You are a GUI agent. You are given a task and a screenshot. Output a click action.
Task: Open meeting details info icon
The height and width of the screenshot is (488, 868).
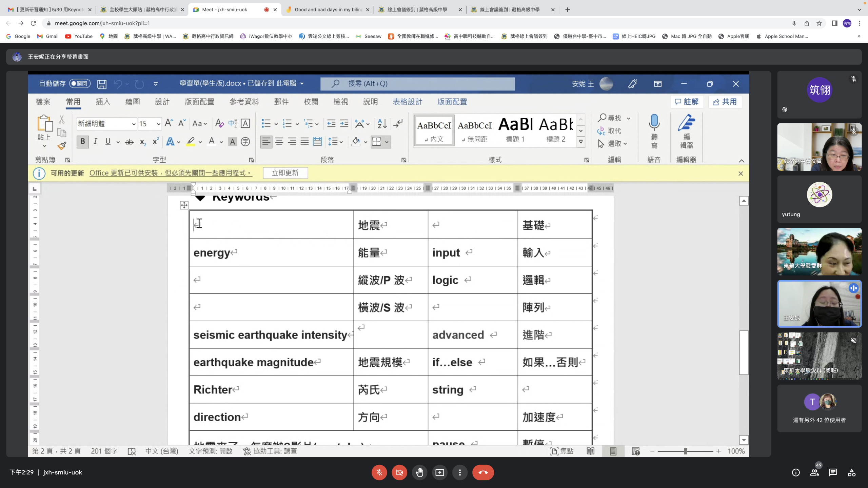coord(795,472)
